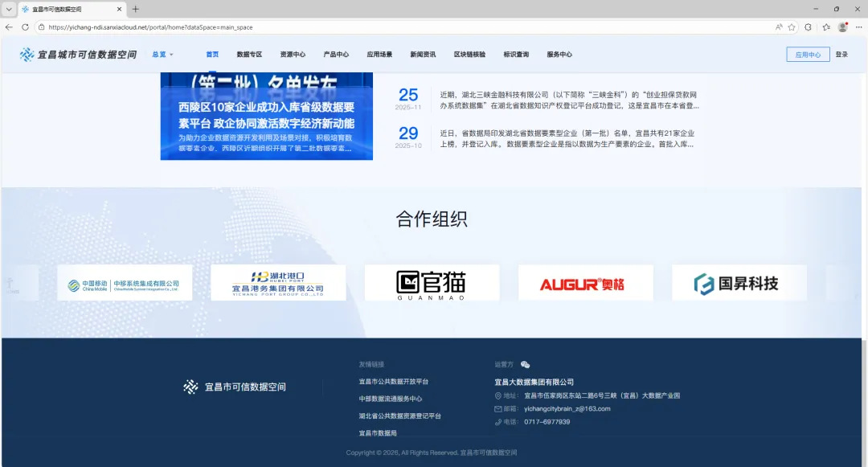Image resolution: width=868 pixels, height=467 pixels.
Task: Open the browser three-dot settings menu
Action: pos(857,27)
